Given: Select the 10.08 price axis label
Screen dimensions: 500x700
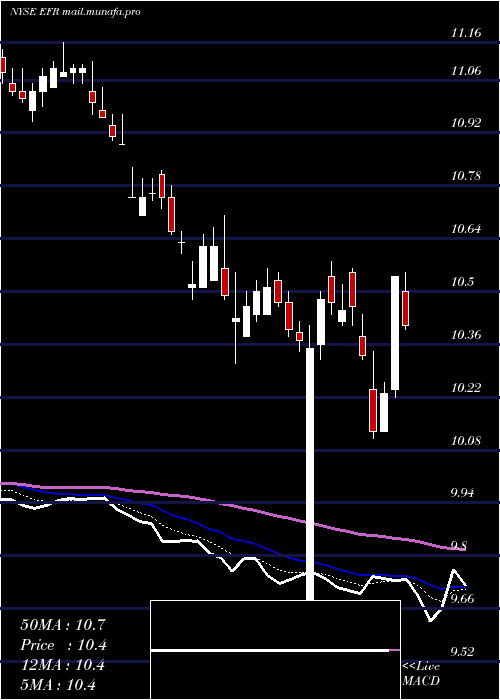Looking at the screenshot, I should click(x=466, y=441).
